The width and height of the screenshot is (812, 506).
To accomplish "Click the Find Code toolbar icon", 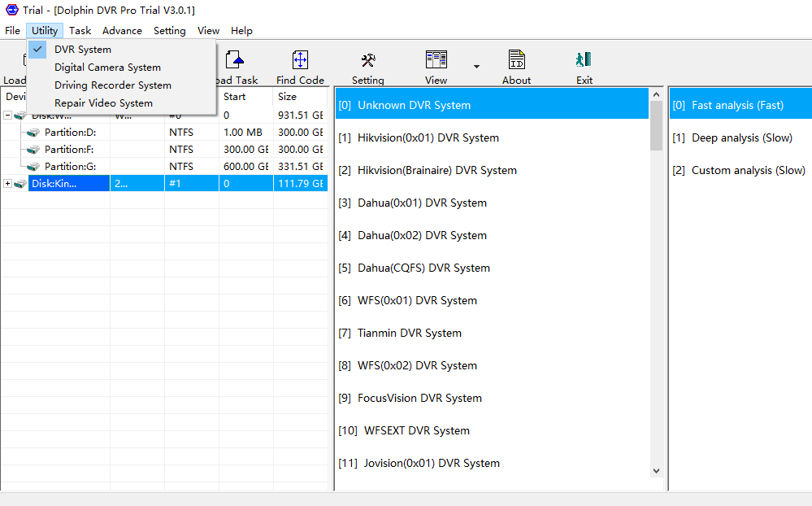I will tap(300, 60).
